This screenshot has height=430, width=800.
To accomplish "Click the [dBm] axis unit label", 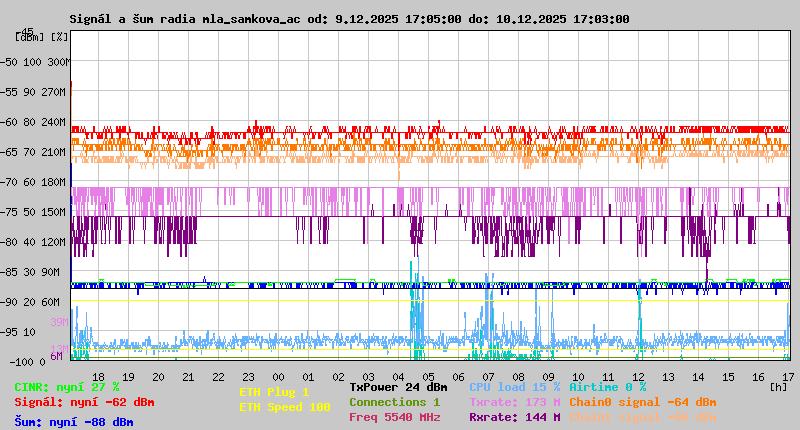I will (x=30, y=36).
